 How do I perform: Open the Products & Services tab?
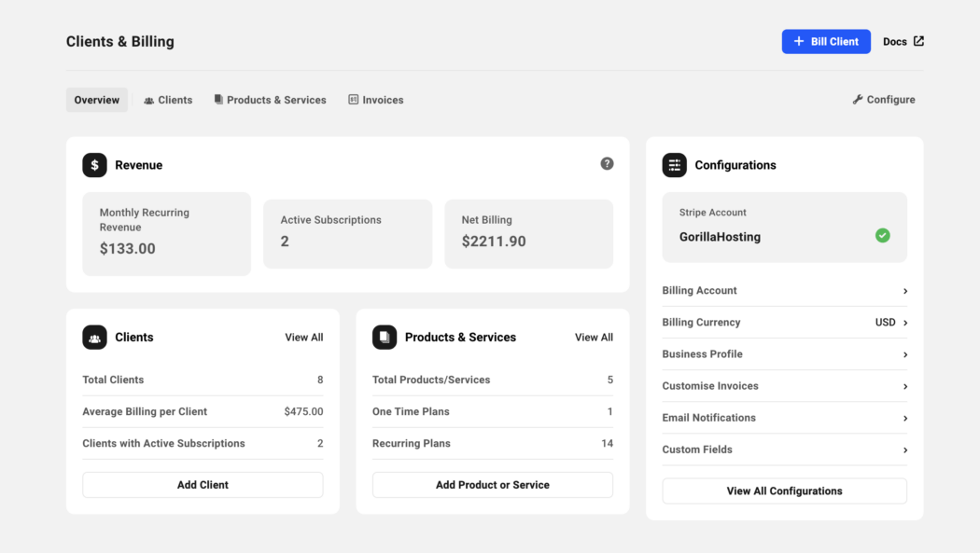[270, 99]
